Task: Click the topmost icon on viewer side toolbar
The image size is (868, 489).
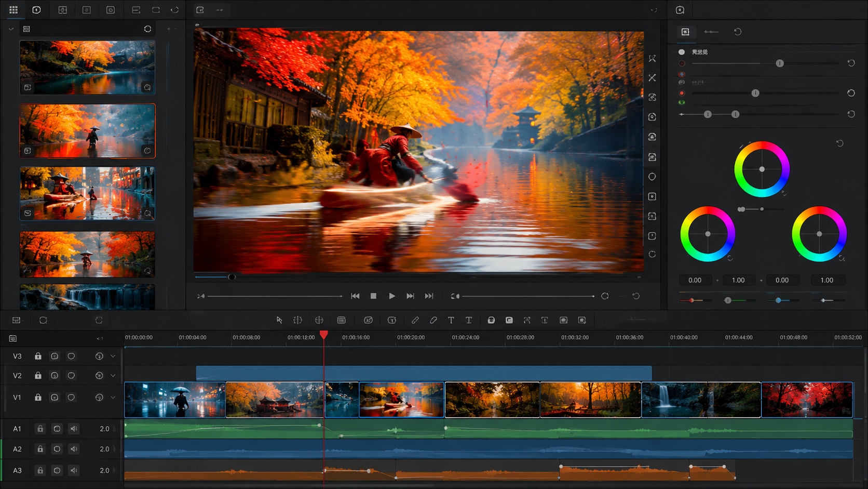Action: tap(652, 58)
